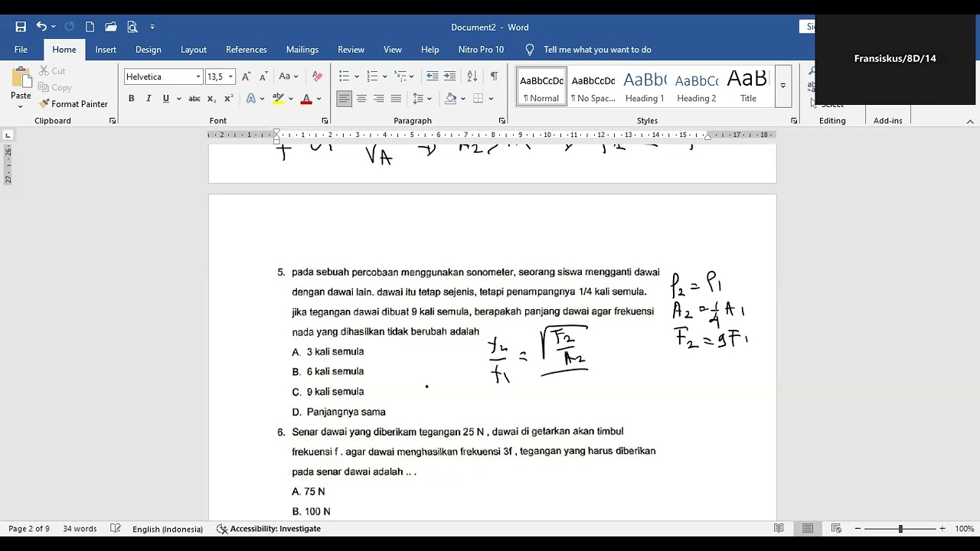Toggle Print Layout view in status bar
980x551 pixels.
(808, 529)
